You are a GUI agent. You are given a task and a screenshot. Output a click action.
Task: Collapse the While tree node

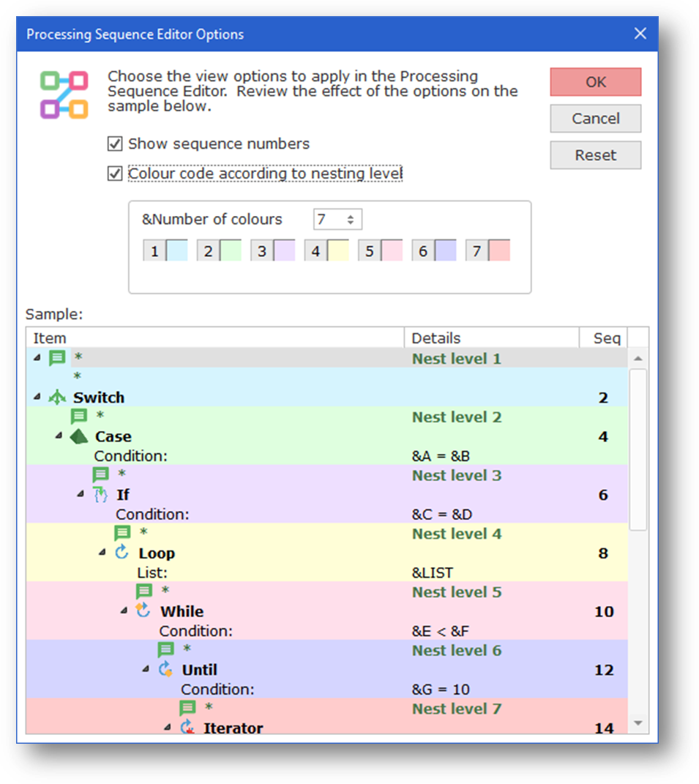pyautogui.click(x=124, y=611)
